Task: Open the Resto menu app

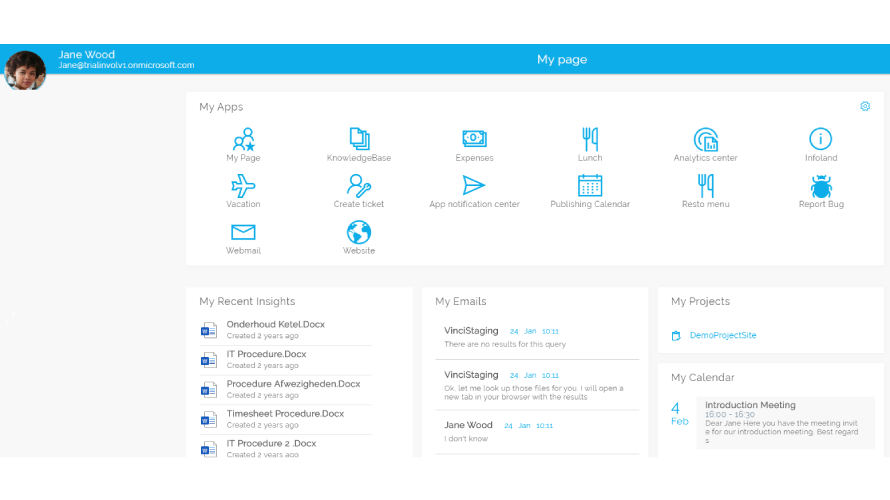Action: pos(706,186)
